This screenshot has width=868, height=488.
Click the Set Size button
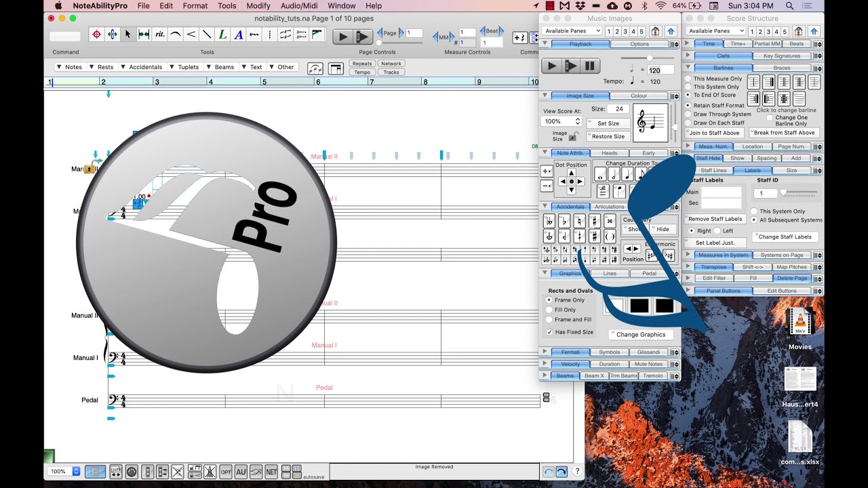coord(608,123)
